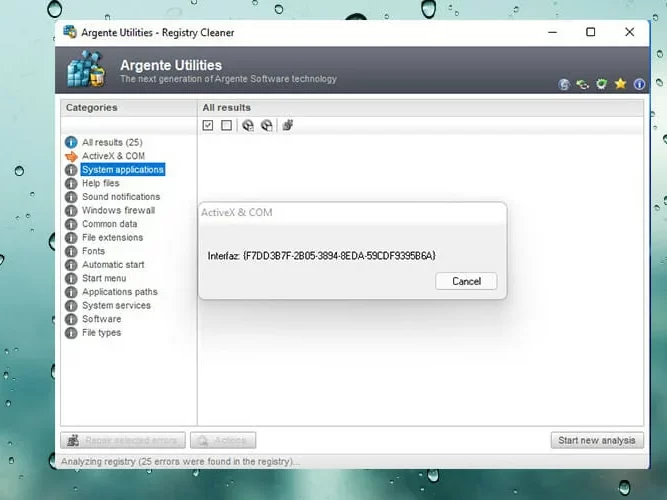Select the Sound notifications category

[x=121, y=197]
